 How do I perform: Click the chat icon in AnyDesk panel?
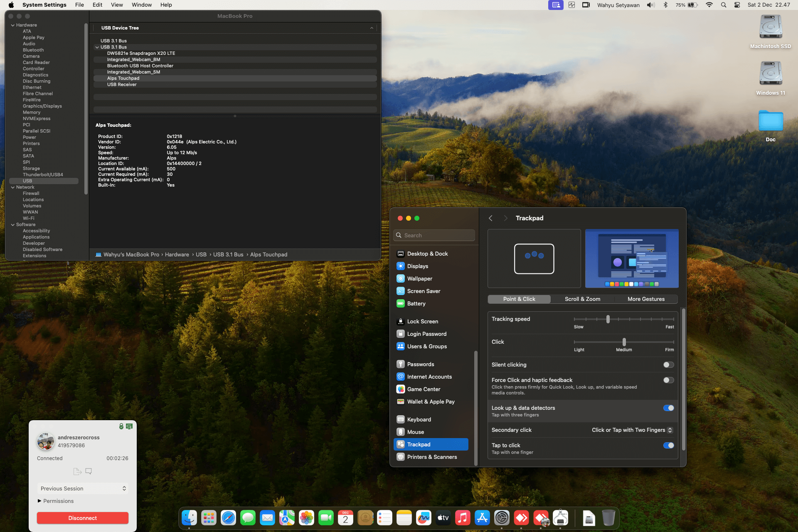[89, 471]
